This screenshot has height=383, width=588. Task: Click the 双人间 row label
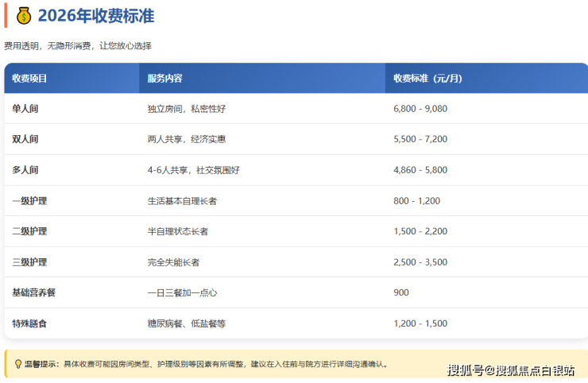(25, 139)
